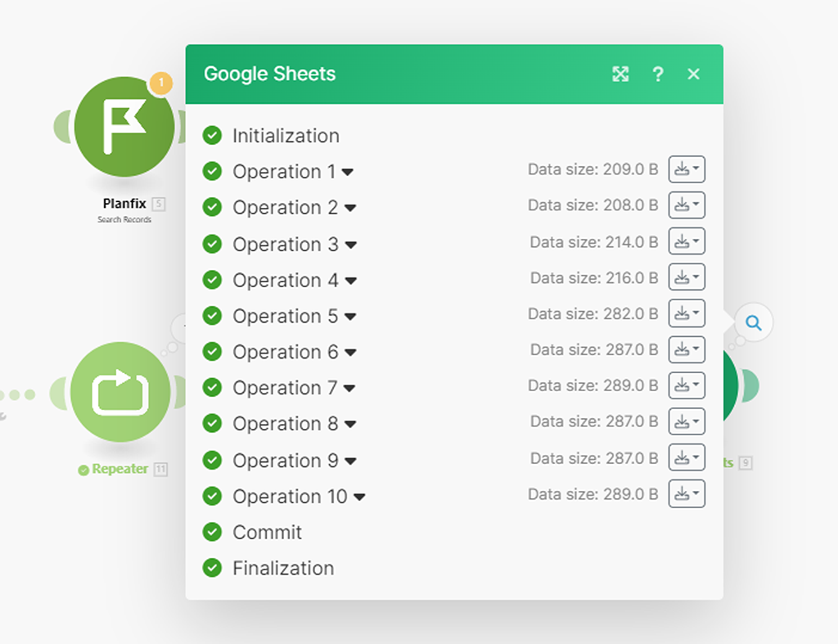Click the Repeater module icon
The height and width of the screenshot is (644, 838).
(120, 392)
